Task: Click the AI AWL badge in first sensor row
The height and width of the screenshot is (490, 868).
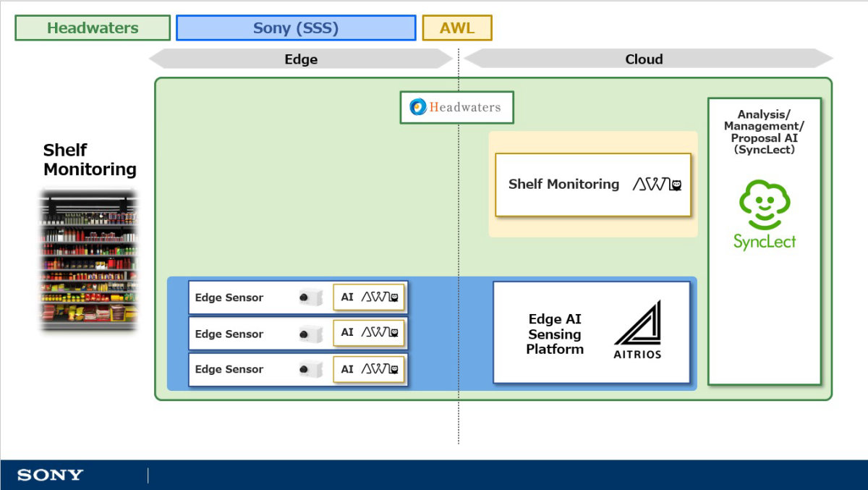Action: [x=369, y=297]
